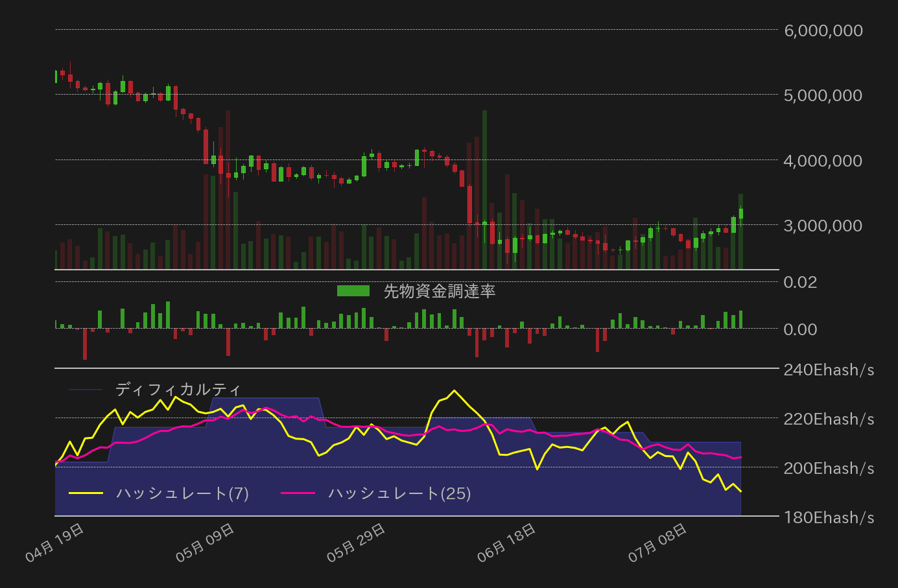Click the 6,000,000 price axis label

pos(822,30)
